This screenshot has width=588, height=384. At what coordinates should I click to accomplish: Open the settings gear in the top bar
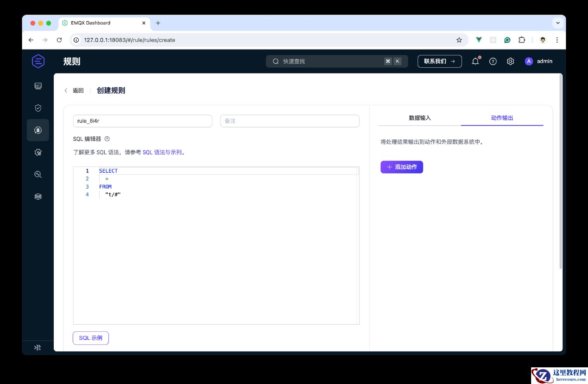click(511, 61)
